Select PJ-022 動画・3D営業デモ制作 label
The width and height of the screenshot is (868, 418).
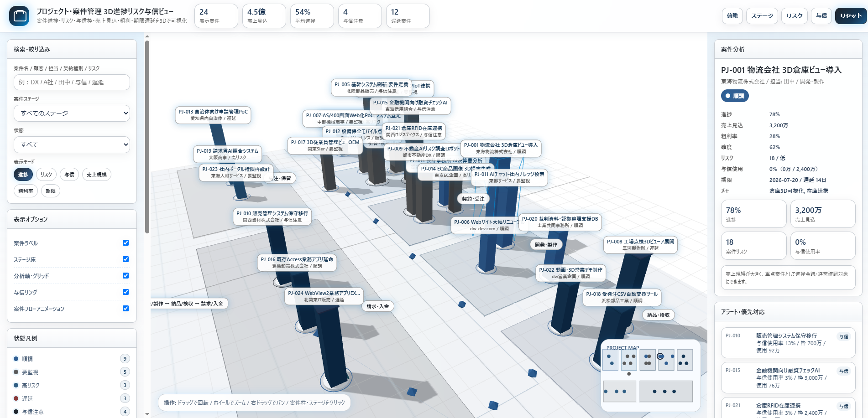(x=570, y=273)
